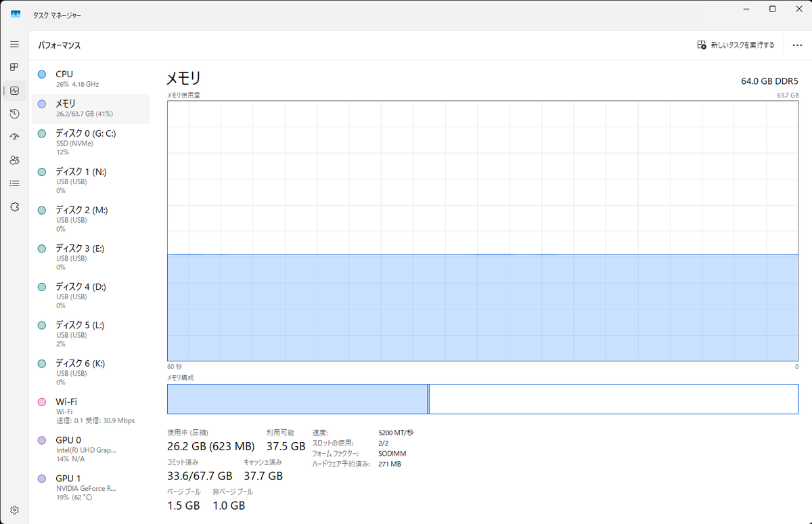Open the hamburger navigation menu

coord(14,44)
